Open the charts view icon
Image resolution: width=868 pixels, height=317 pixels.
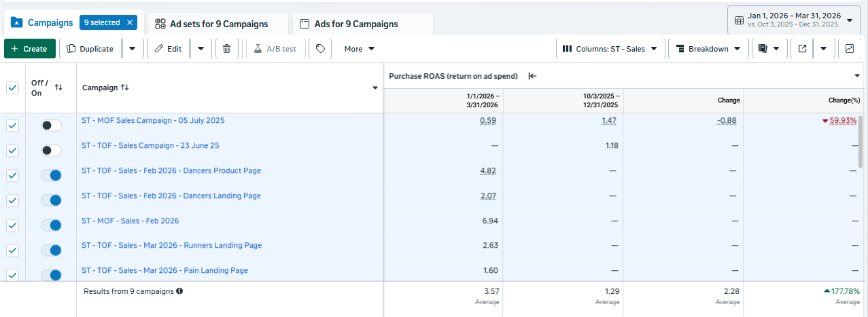[850, 49]
